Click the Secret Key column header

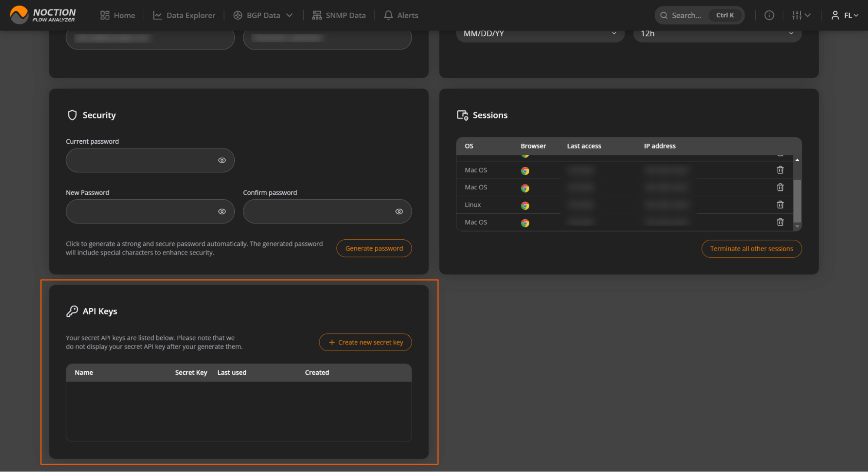191,373
